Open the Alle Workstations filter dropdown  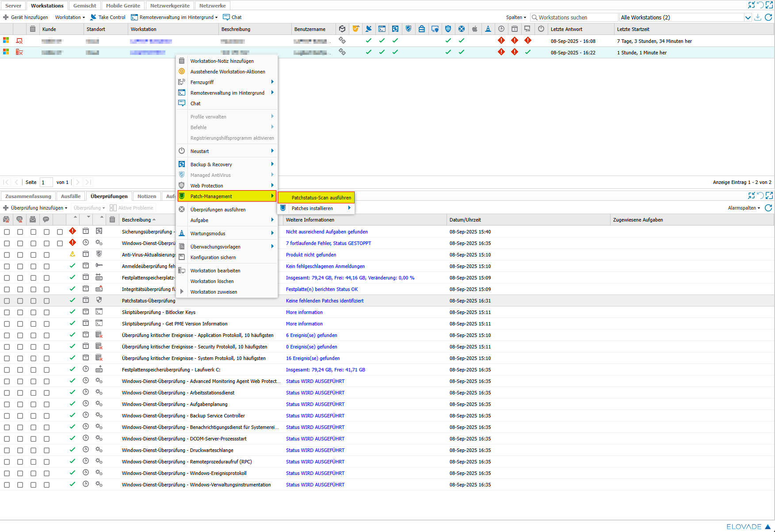point(748,18)
